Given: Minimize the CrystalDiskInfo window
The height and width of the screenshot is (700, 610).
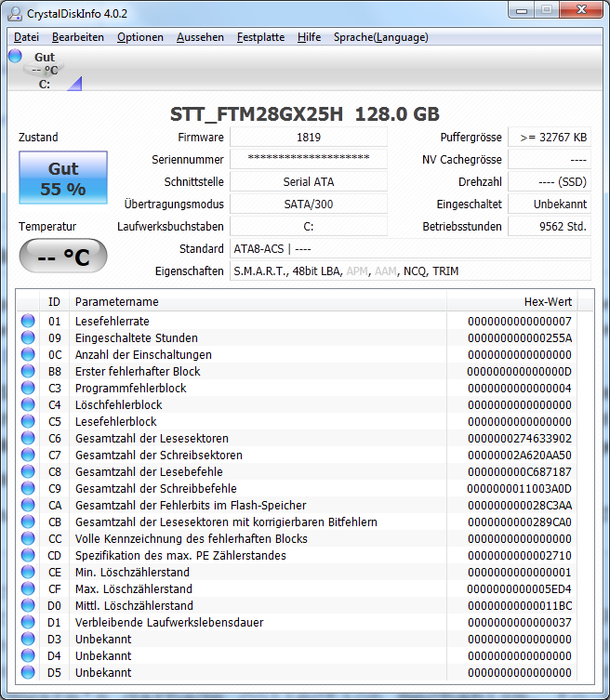Looking at the screenshot, I should pos(521,10).
